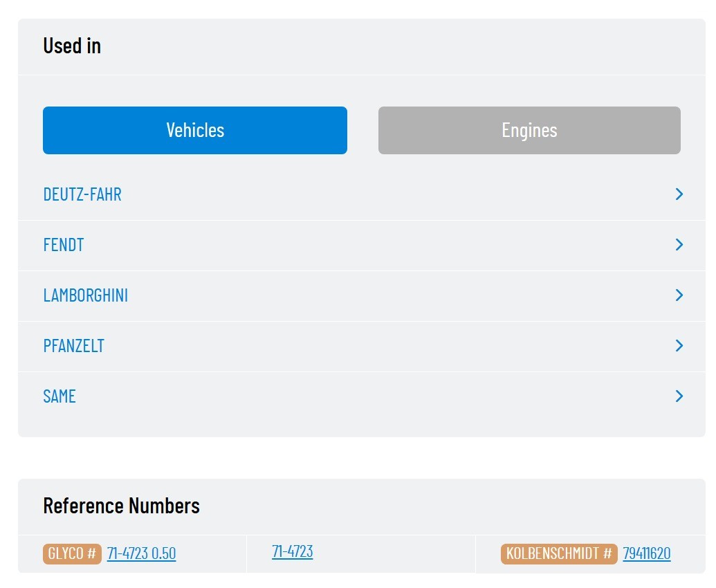Click the GLYCO # brand badge
Image resolution: width=716 pixels, height=588 pixels.
(x=72, y=554)
